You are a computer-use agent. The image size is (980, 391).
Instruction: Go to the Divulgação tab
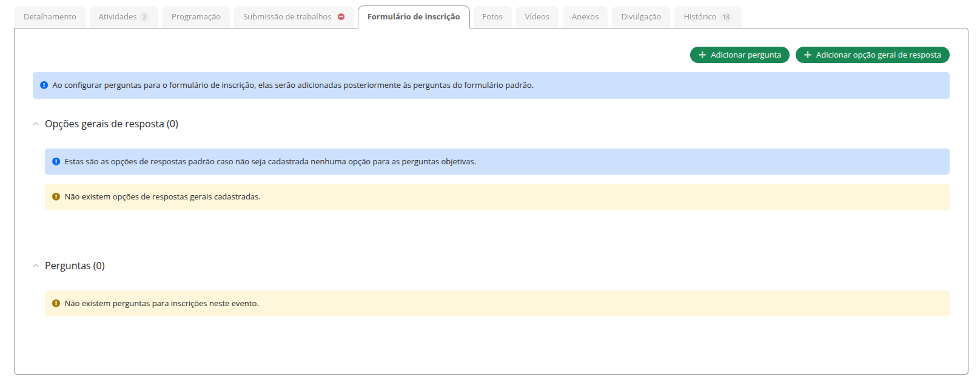[x=641, y=17]
